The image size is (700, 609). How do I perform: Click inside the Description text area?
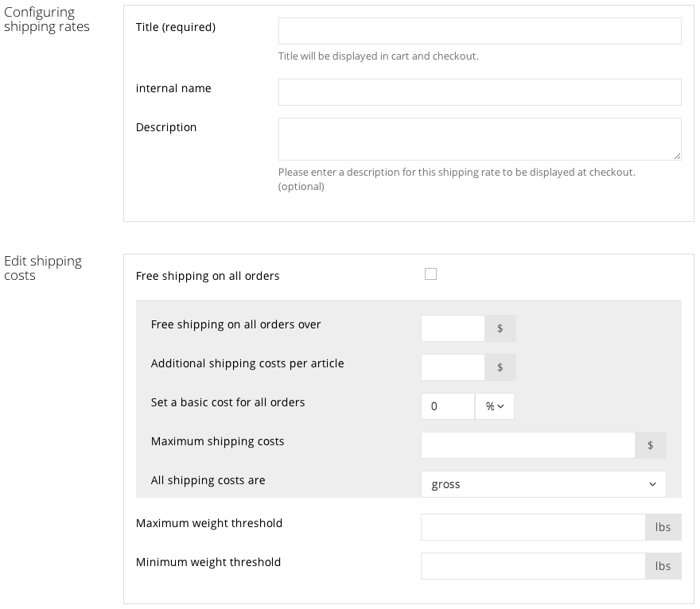(479, 138)
